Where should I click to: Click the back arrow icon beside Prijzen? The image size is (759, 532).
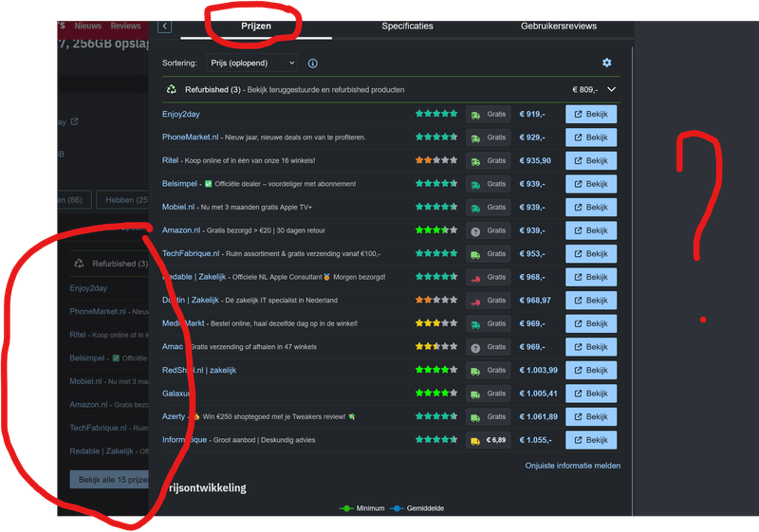pyautogui.click(x=164, y=27)
